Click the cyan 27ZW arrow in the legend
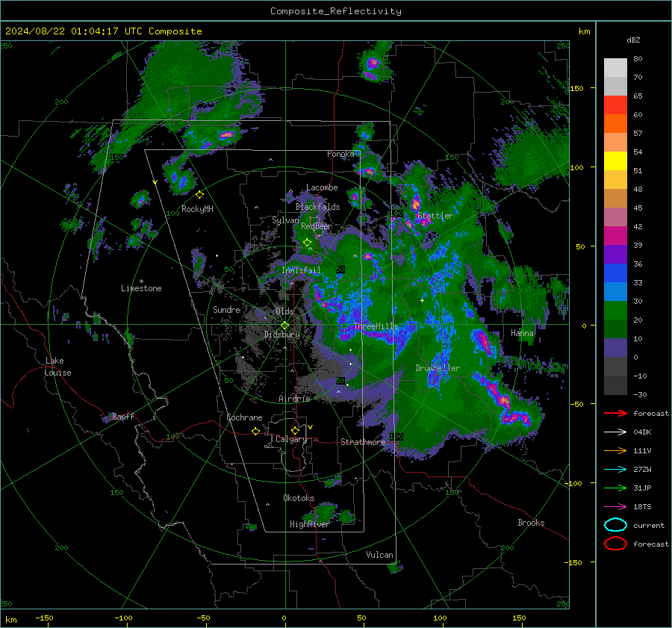672x628 pixels. coord(615,470)
